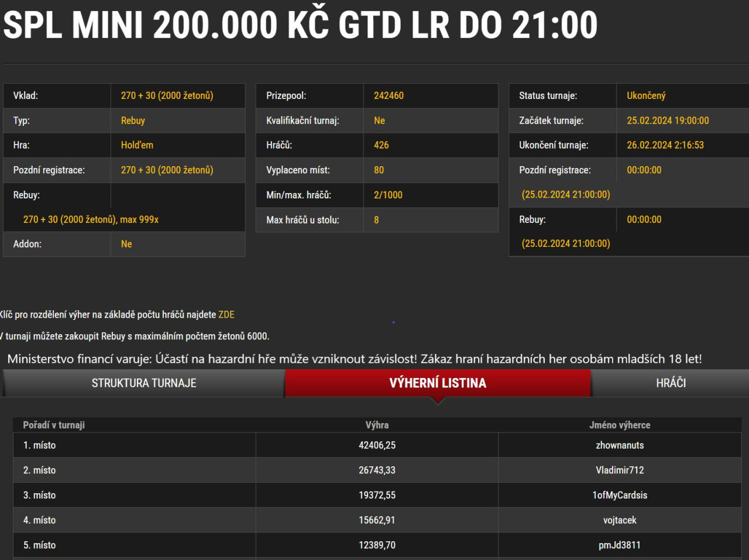Click the Typ value Rebuy
Image resolution: width=749 pixels, height=560 pixels.
click(x=133, y=121)
